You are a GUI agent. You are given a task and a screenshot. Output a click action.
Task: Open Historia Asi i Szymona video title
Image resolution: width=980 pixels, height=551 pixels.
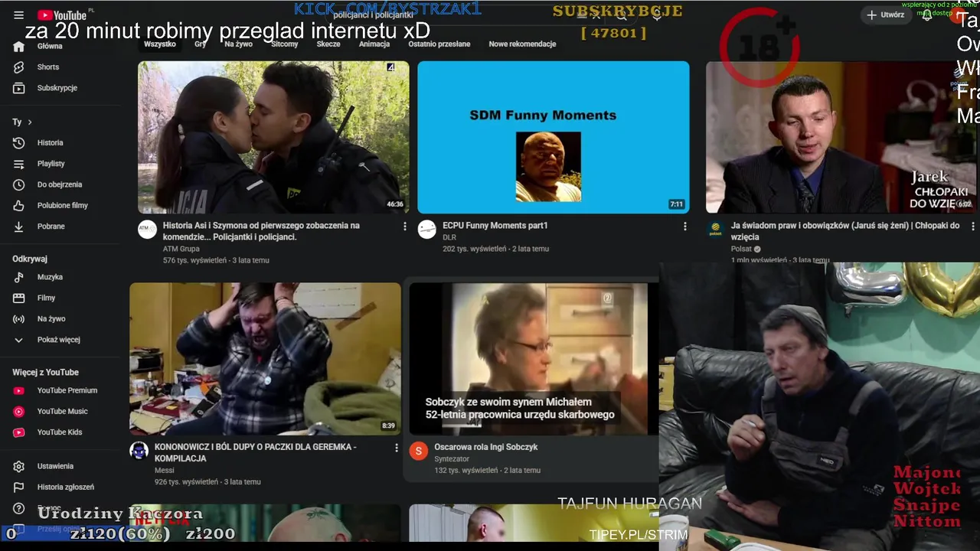[261, 231]
